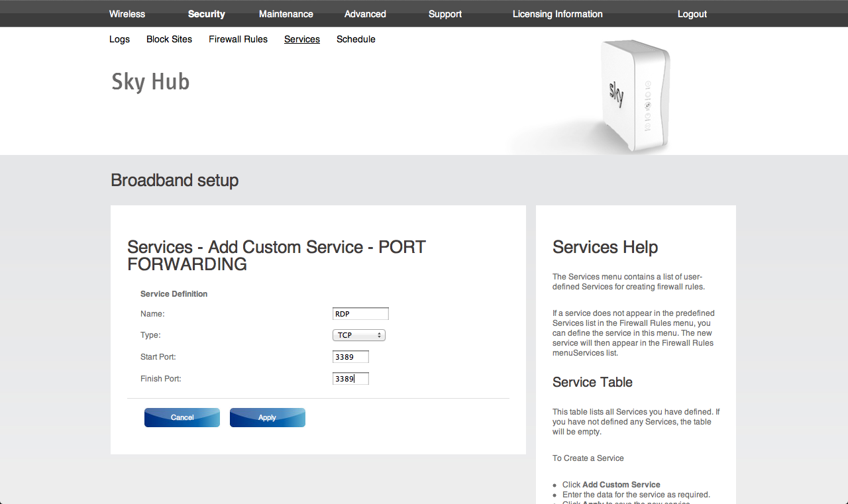
Task: Expand the Type TCP dropdown
Action: pos(358,335)
